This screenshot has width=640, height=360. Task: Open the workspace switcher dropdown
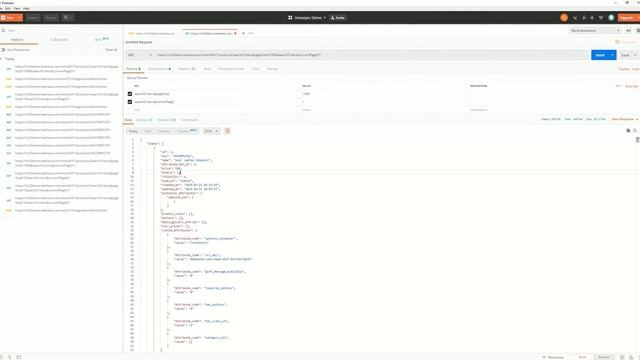(307, 18)
